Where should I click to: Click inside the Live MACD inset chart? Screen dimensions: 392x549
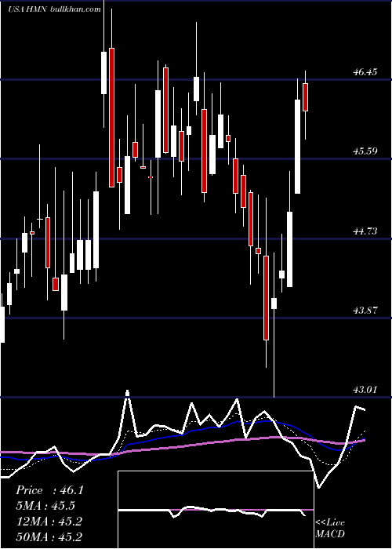[x=216, y=510]
